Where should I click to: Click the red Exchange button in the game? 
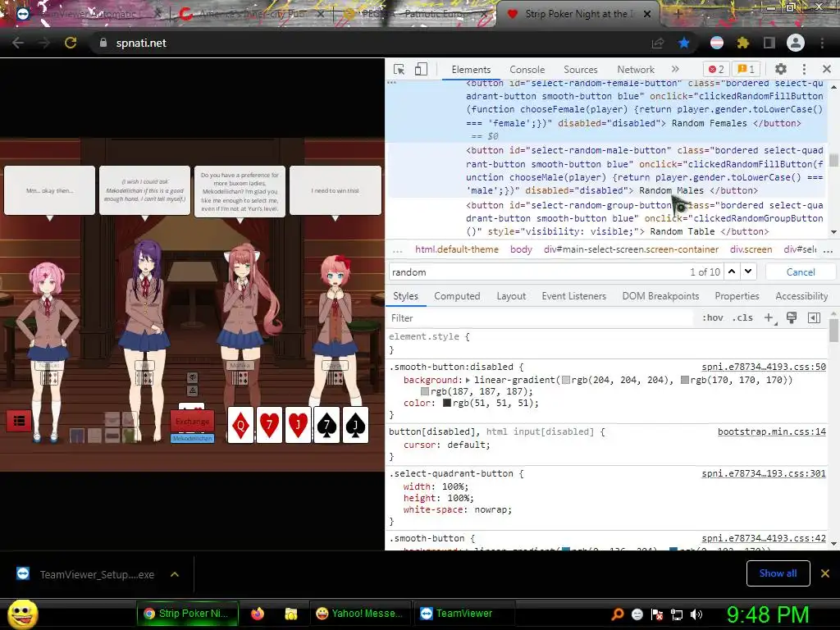pos(192,422)
